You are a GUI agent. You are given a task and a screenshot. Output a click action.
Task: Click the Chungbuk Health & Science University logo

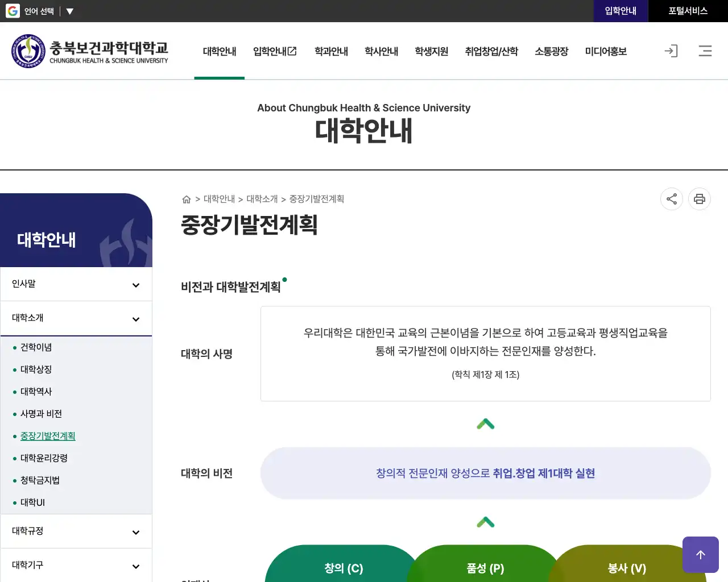click(x=90, y=51)
